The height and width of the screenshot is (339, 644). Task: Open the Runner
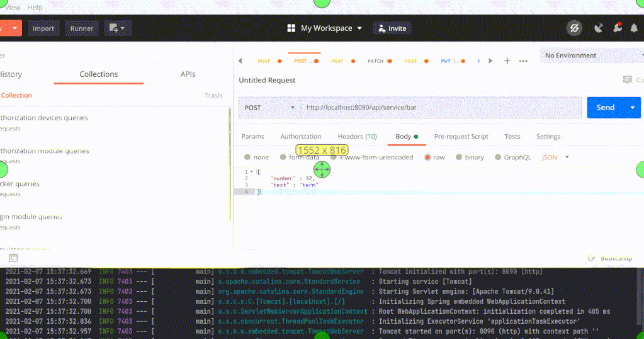click(x=81, y=28)
